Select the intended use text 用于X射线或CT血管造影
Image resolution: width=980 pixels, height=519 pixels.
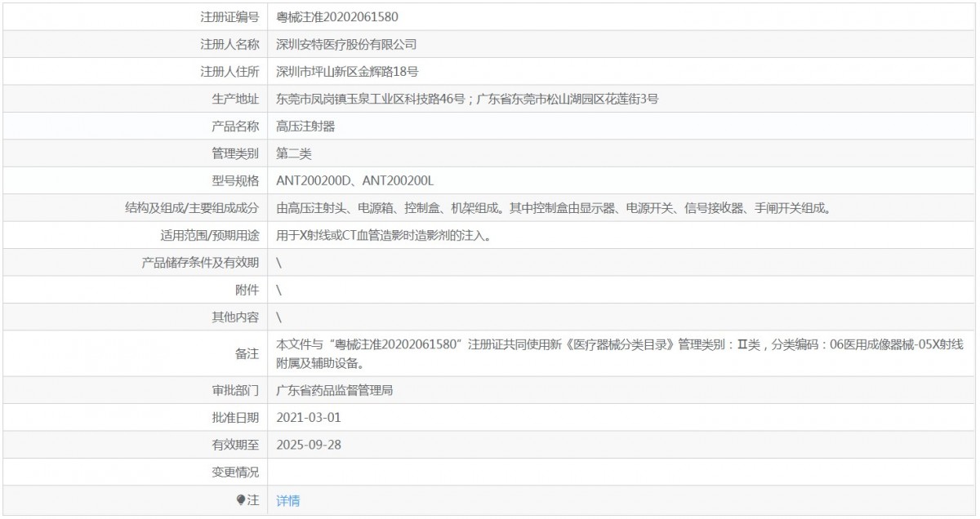(384, 235)
